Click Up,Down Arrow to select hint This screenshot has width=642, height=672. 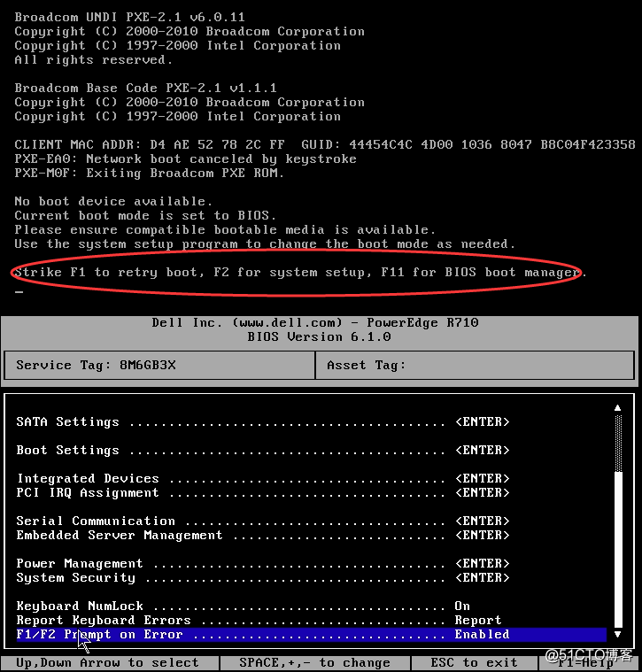coord(107,662)
